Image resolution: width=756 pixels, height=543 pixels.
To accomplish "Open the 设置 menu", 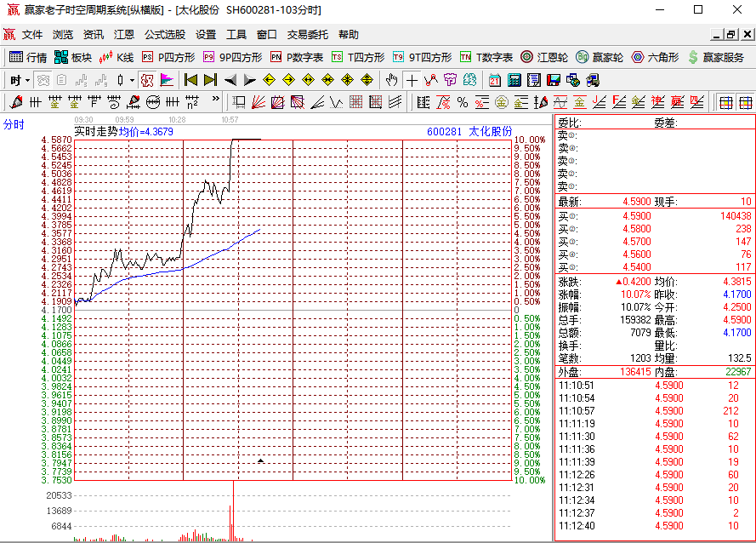I will pyautogui.click(x=206, y=35).
